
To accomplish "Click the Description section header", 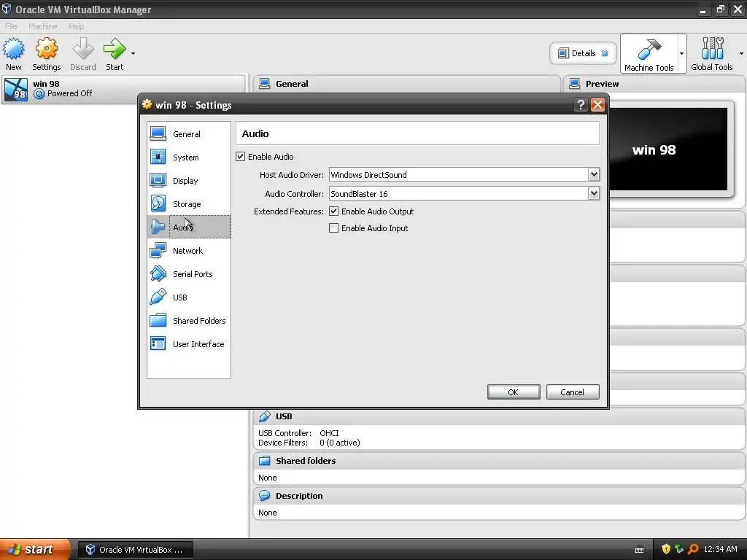I will (x=499, y=496).
